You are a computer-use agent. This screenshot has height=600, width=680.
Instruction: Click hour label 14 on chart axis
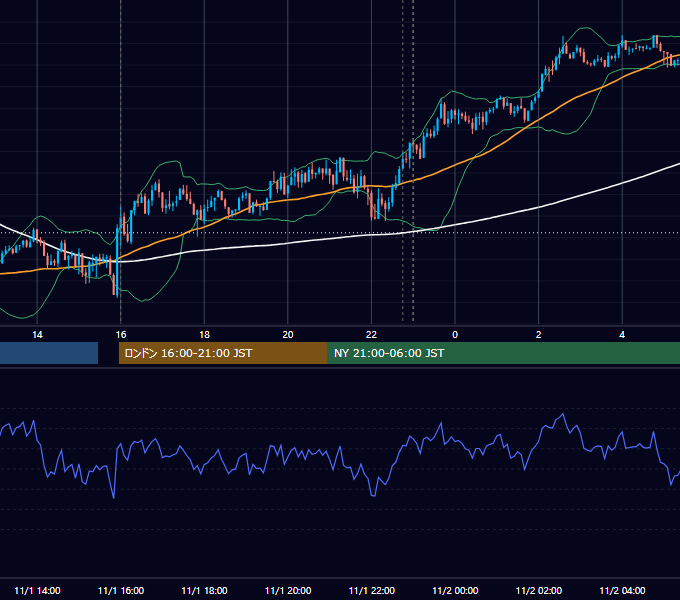coord(37,335)
